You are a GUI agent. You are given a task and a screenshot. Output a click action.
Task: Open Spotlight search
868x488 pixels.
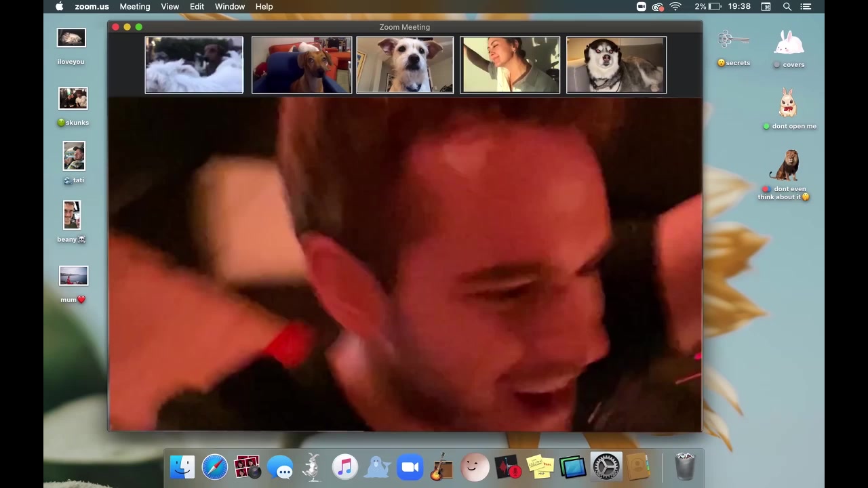(x=787, y=7)
